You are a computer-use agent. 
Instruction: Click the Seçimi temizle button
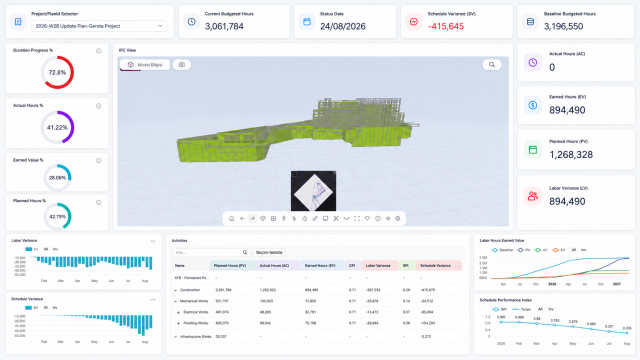pyautogui.click(x=269, y=253)
